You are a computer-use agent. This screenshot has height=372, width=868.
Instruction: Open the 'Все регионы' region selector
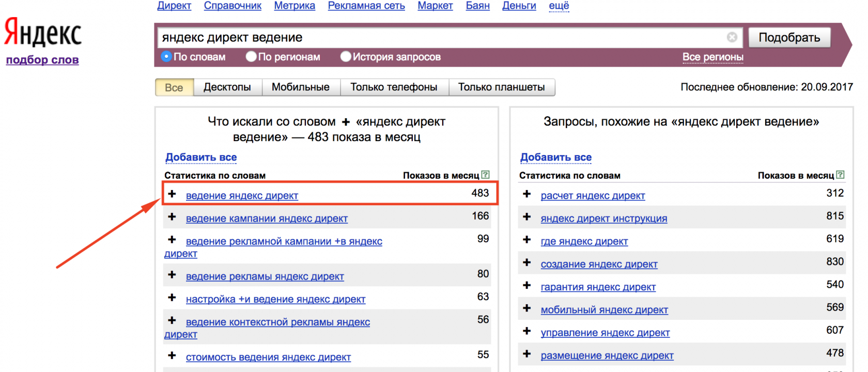coord(713,57)
